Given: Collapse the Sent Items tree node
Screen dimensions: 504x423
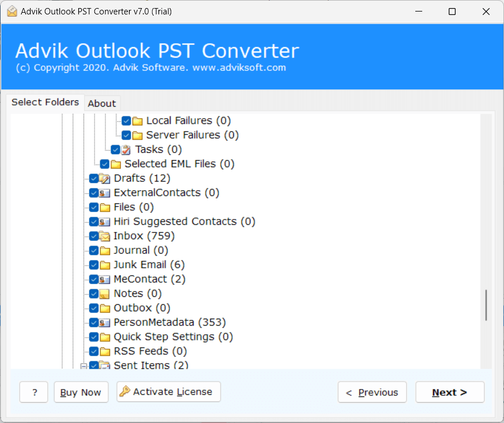Looking at the screenshot, I should click(84, 366).
